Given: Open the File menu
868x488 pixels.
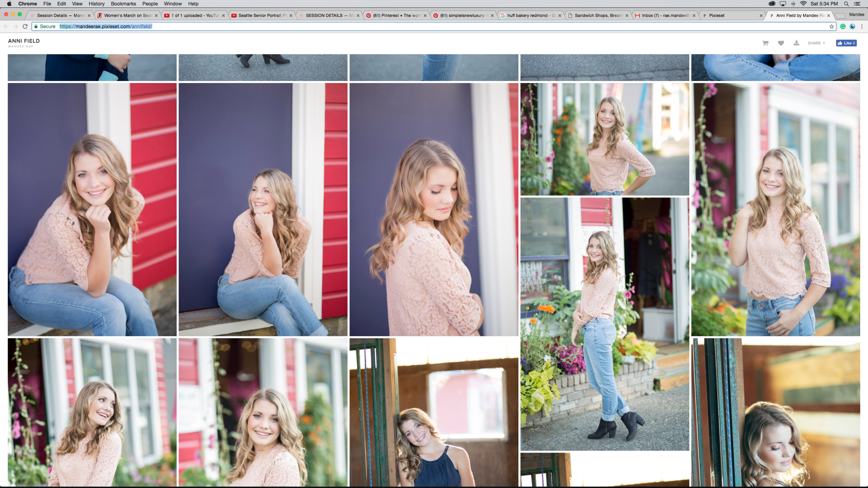Looking at the screenshot, I should [47, 4].
